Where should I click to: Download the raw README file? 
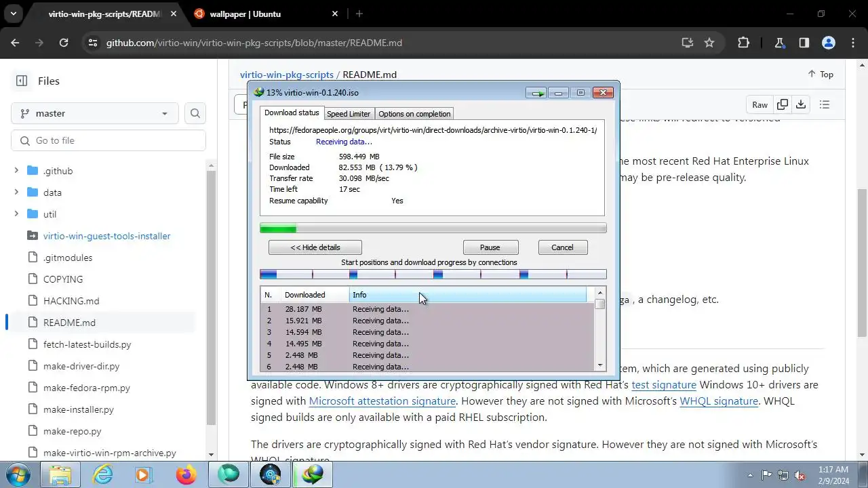point(801,104)
